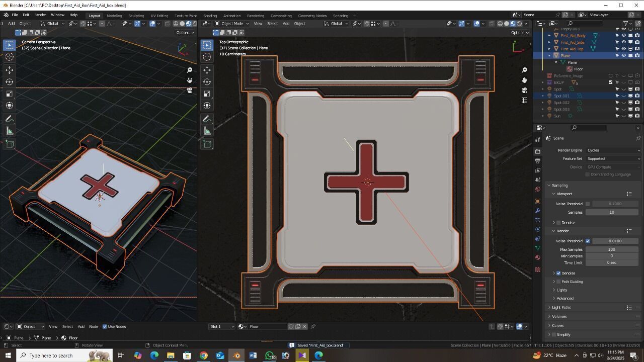Select the Annotate tool in left viewport
This screenshot has width=644, height=362.
click(9, 119)
